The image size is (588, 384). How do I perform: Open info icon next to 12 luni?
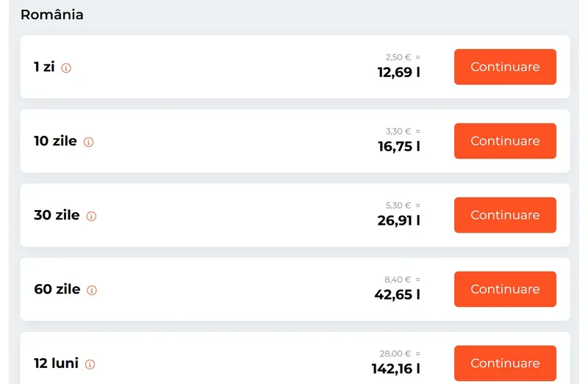coord(90,364)
